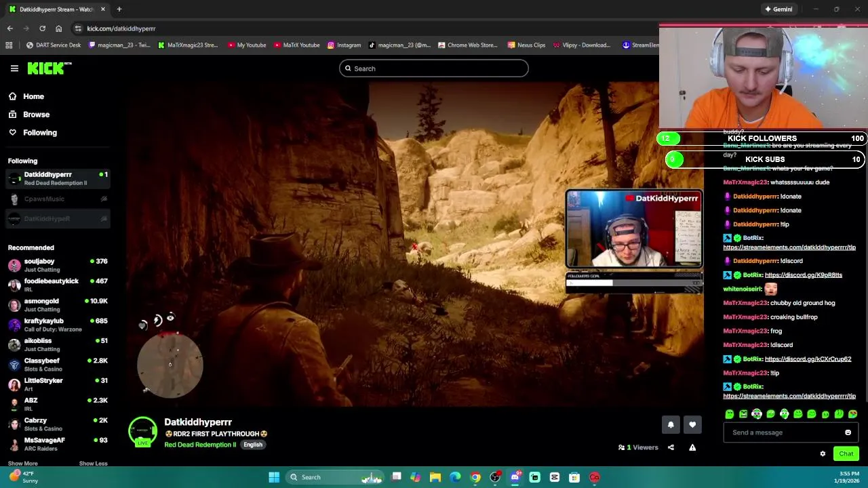
Task: Open OBS Studio from the taskbar
Action: [495, 477]
